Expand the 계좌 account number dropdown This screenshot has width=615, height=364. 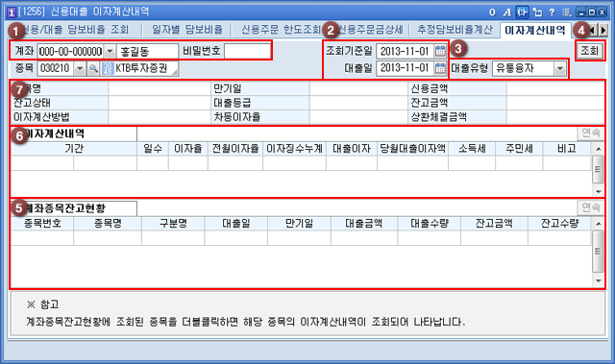[x=110, y=51]
